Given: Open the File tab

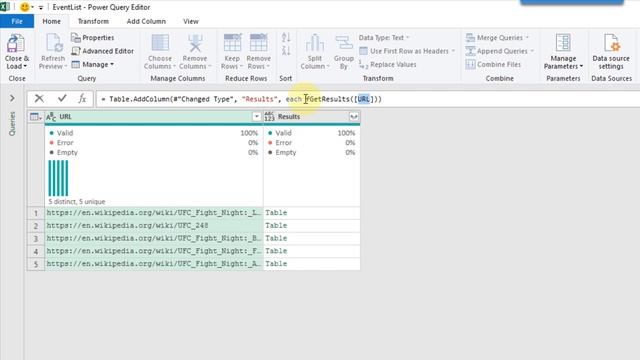Looking at the screenshot, I should coord(17,21).
